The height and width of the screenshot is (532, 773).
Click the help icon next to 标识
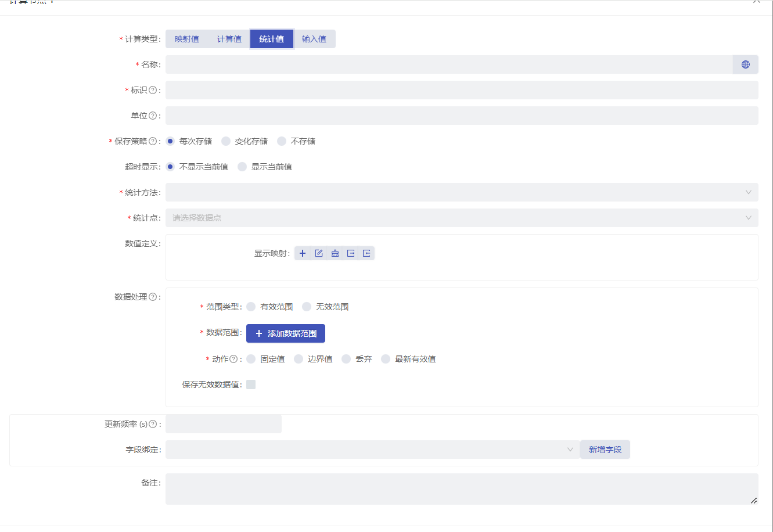point(153,90)
